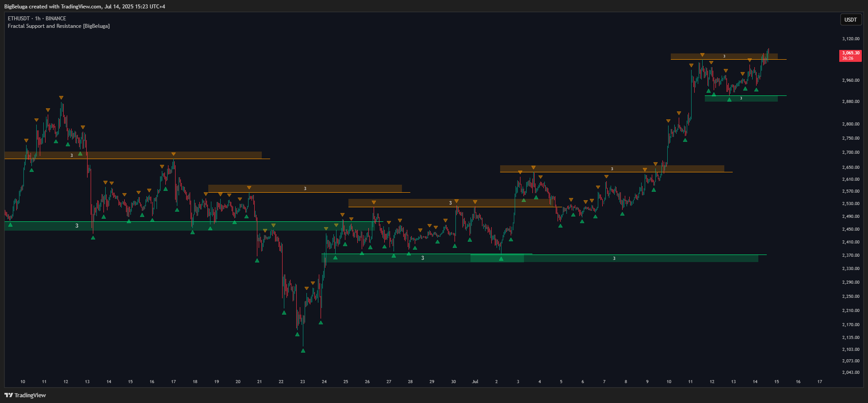Click date label 27 on time axis
Image resolution: width=868 pixels, height=403 pixels.
point(389,382)
